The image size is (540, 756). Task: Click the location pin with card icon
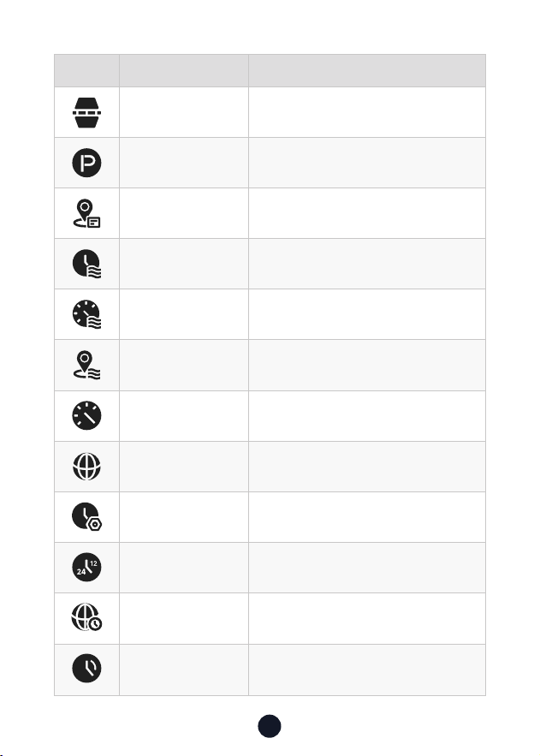86,213
